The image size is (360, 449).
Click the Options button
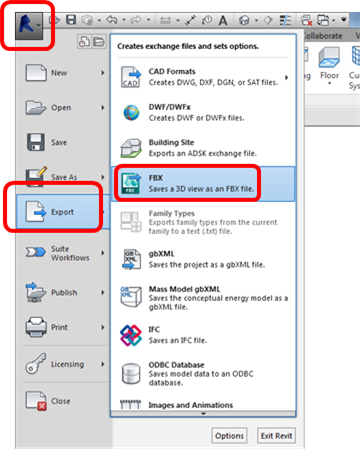(x=229, y=436)
